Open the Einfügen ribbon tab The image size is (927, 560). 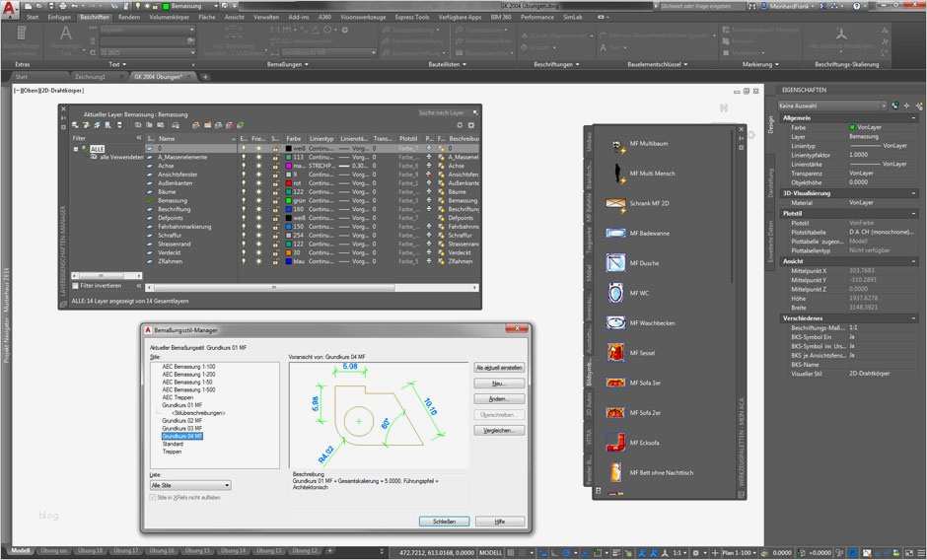[x=59, y=18]
